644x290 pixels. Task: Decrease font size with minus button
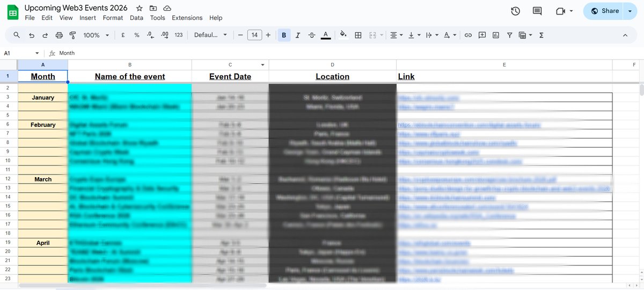pos(240,35)
